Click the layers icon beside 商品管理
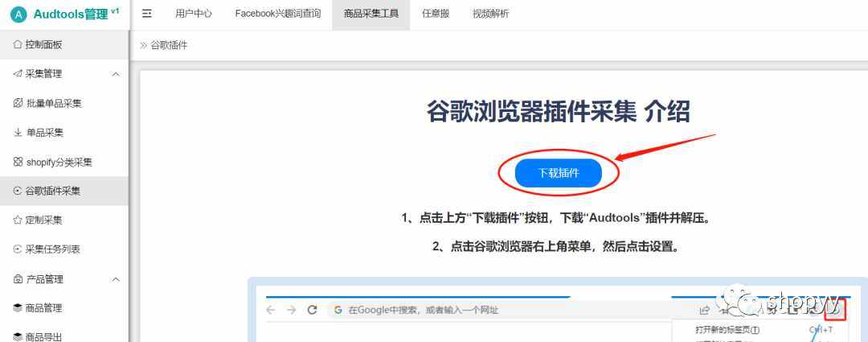 click(x=18, y=308)
